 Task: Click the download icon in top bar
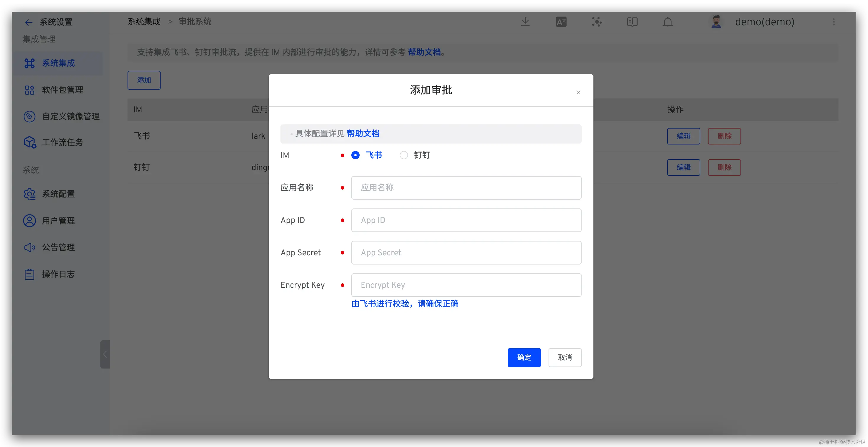pos(525,22)
